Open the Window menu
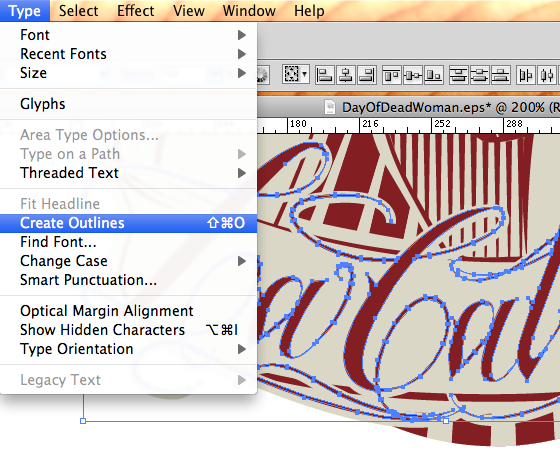The width and height of the screenshot is (560, 454). pos(249,11)
